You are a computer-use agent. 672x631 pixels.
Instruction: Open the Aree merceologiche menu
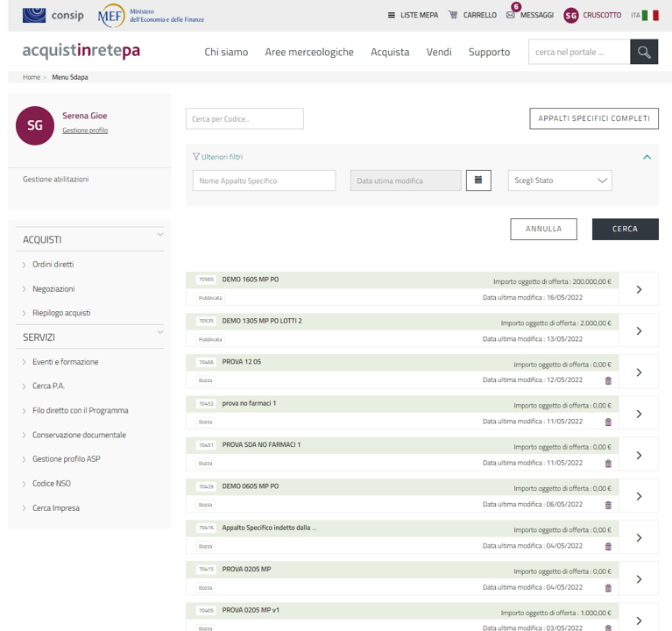click(x=309, y=53)
